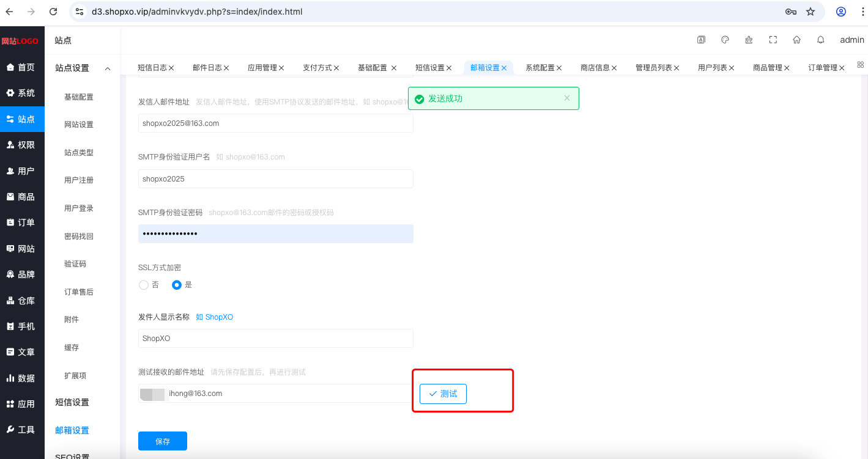Toggle fullscreen mode icon
The width and height of the screenshot is (868, 459).
773,40
